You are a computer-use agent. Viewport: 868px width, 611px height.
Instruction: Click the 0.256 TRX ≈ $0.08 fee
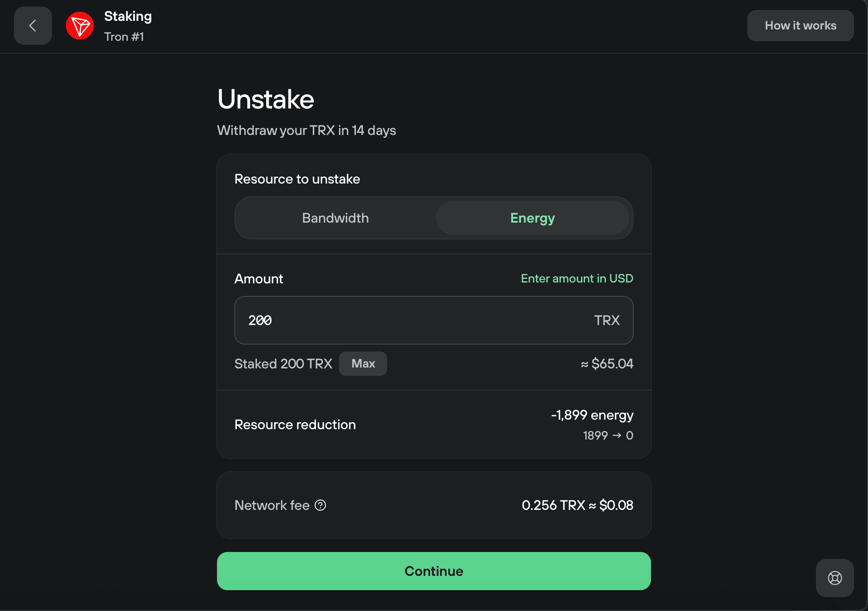[577, 505]
